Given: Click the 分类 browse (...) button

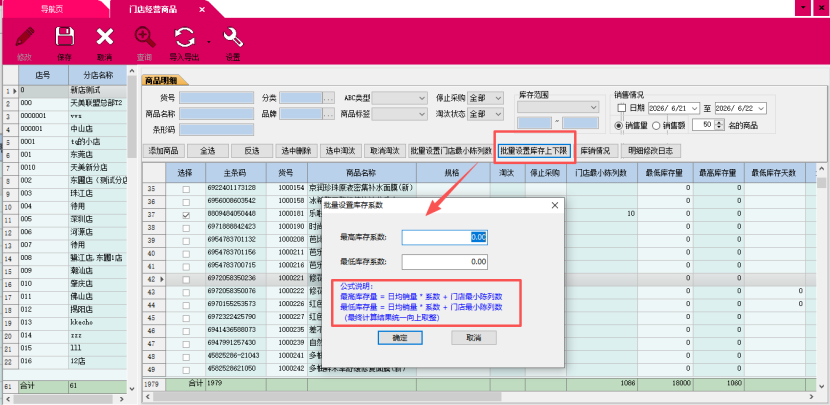Looking at the screenshot, I should click(x=329, y=98).
